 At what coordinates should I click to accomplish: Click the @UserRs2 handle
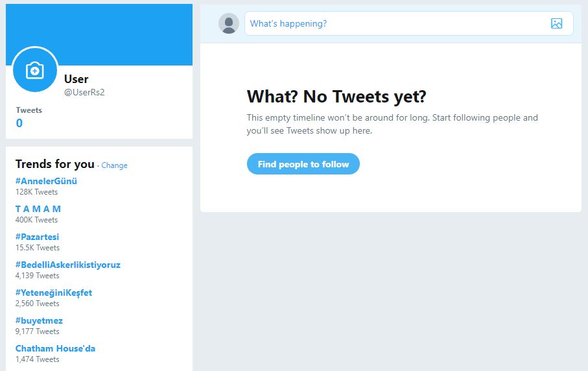tap(84, 92)
